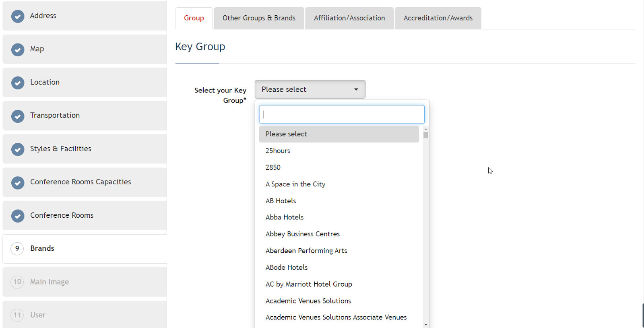The width and height of the screenshot is (644, 328).
Task: Click the step 10 number badge
Action: click(x=17, y=282)
